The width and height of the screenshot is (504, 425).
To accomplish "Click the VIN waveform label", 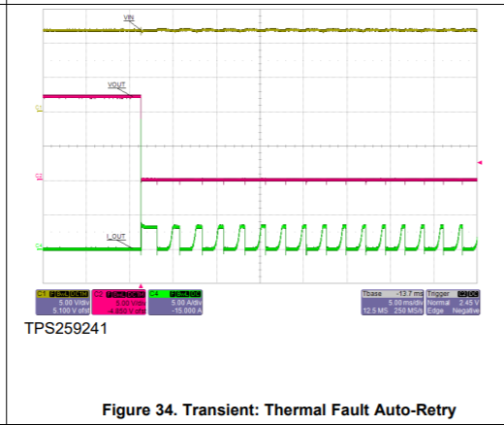I will point(129,17).
